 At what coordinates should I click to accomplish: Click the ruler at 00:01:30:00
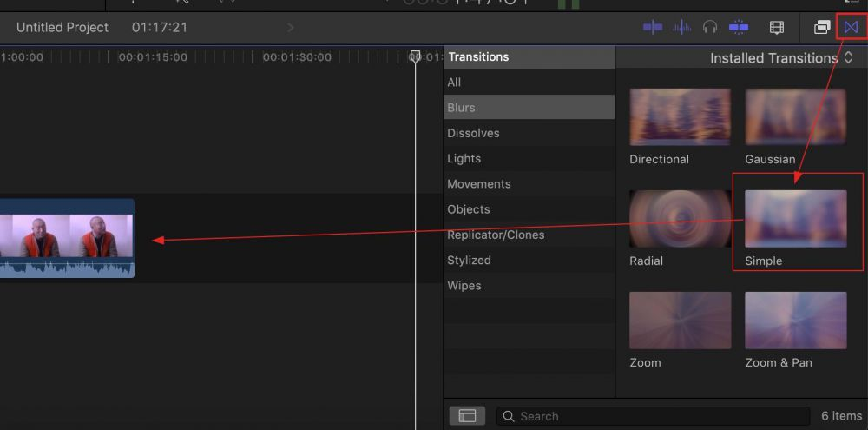click(297, 57)
